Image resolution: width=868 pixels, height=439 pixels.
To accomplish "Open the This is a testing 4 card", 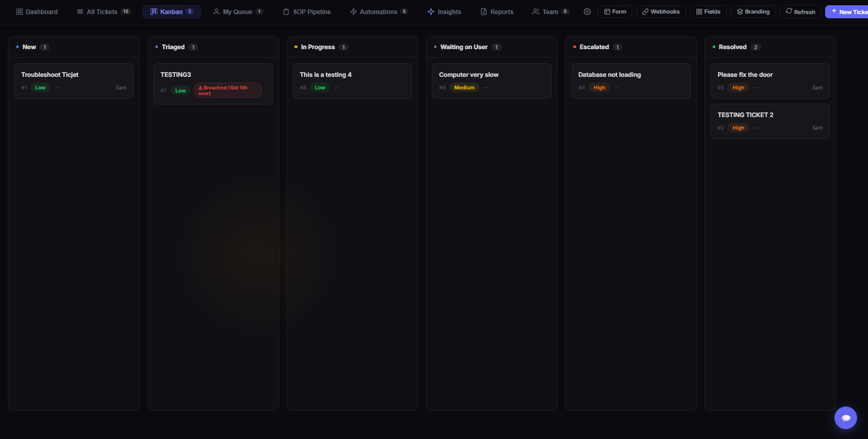I will tap(352, 80).
